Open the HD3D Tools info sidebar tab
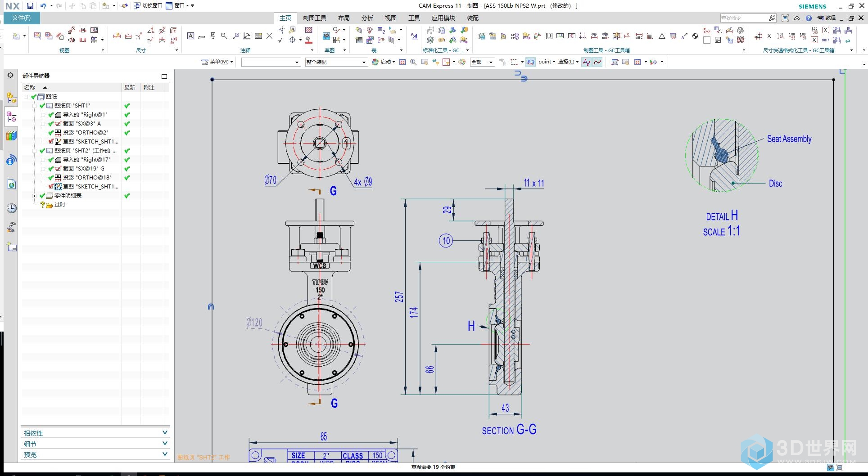 [x=12, y=160]
